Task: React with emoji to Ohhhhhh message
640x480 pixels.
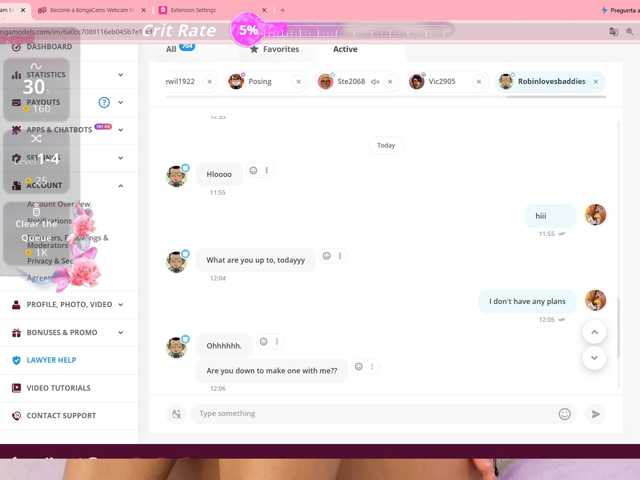Action: 264,342
